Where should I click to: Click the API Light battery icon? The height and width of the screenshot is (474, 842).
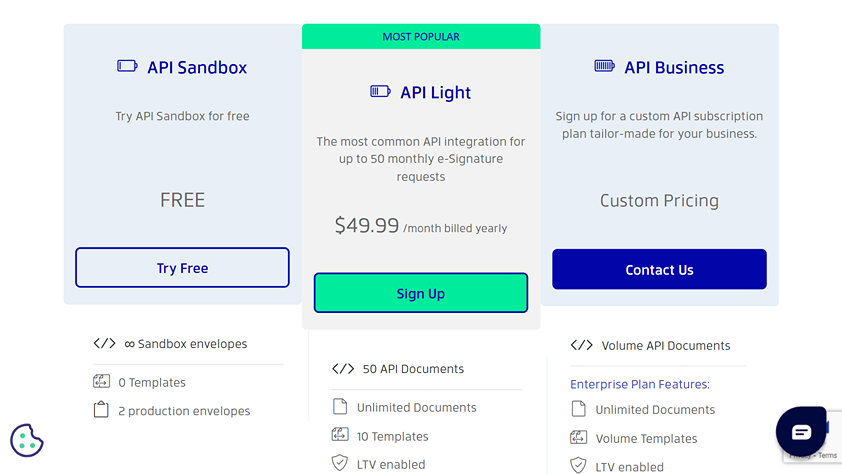[x=380, y=92]
